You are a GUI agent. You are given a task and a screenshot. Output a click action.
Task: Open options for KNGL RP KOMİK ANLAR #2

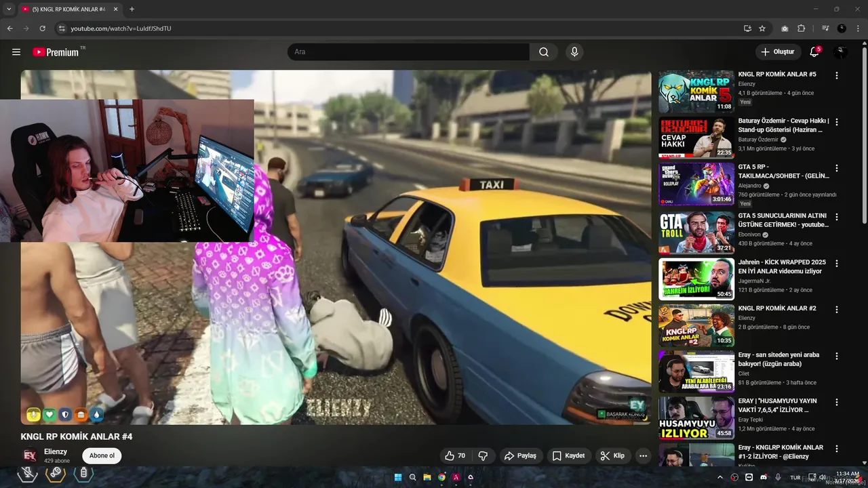tap(837, 309)
